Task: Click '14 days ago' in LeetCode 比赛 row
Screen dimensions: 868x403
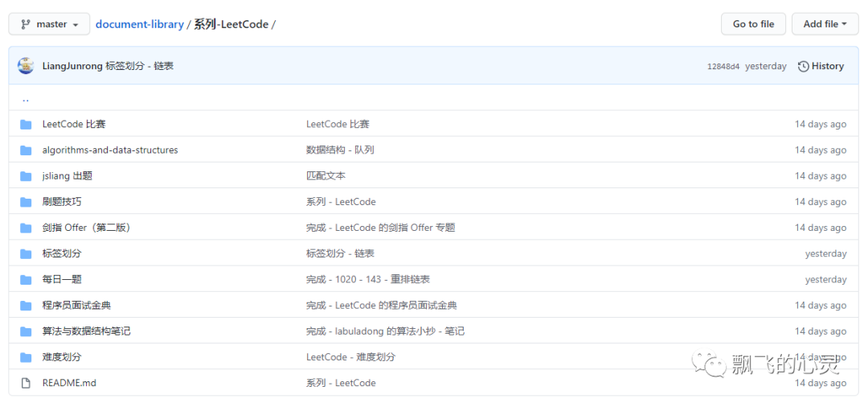Action: tap(821, 124)
